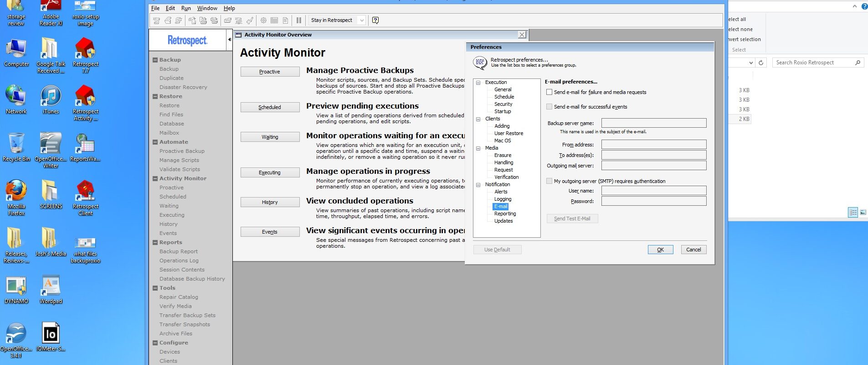Click the History button in Activity Monitor
Image resolution: width=868 pixels, height=365 pixels.
[270, 202]
